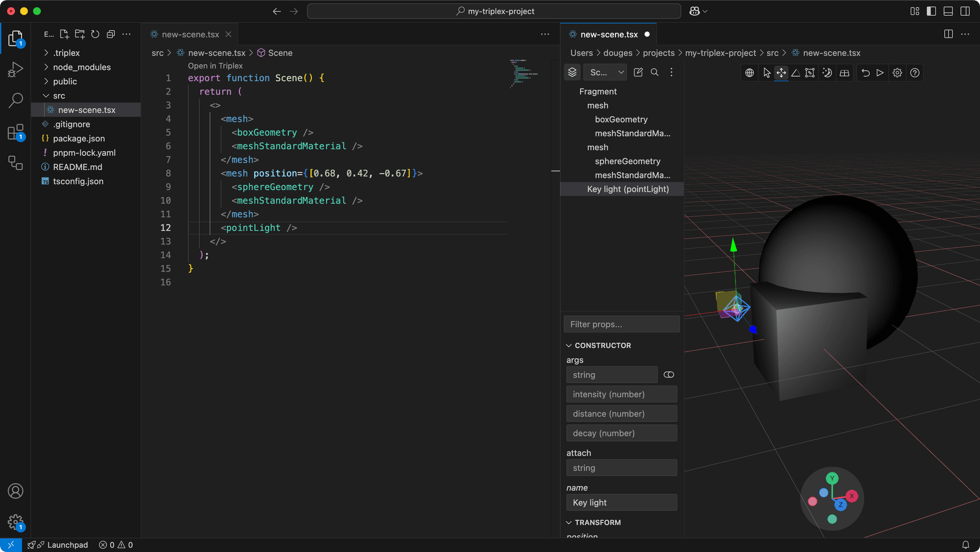
Task: Select the rotate tool in the toolbar
Action: point(796,73)
